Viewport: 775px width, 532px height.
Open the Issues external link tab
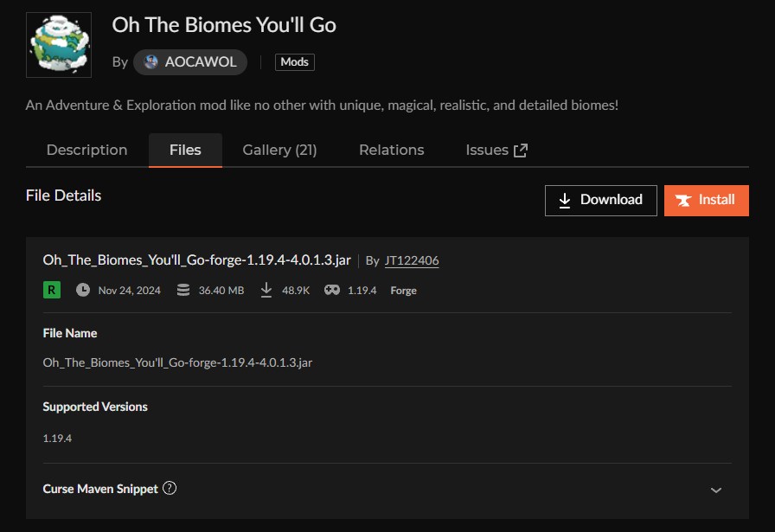pos(487,150)
